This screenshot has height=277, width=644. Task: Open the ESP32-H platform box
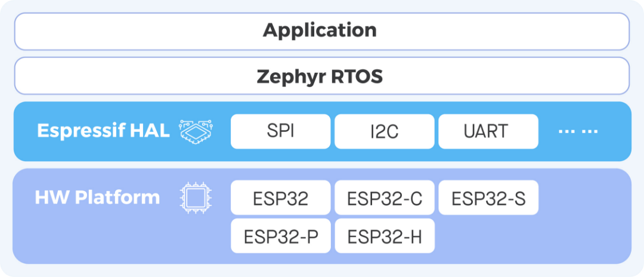pos(384,236)
